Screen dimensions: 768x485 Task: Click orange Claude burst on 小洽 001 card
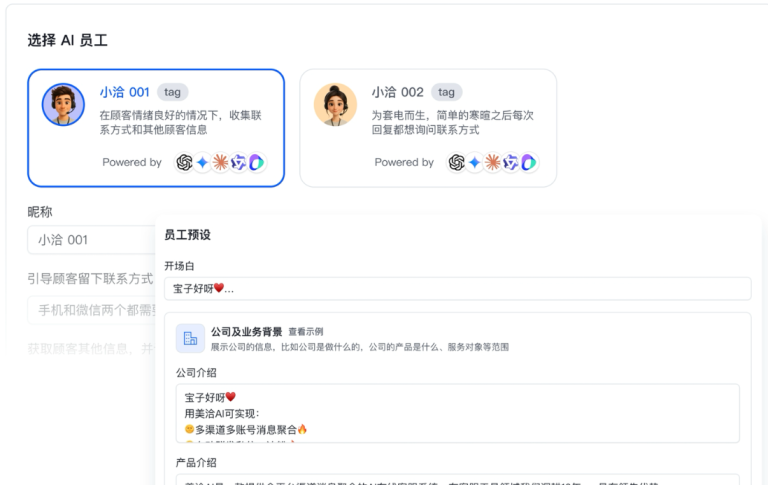[220, 162]
